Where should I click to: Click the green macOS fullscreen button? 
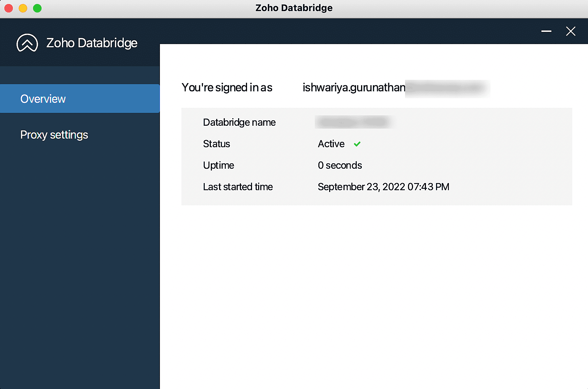[37, 8]
